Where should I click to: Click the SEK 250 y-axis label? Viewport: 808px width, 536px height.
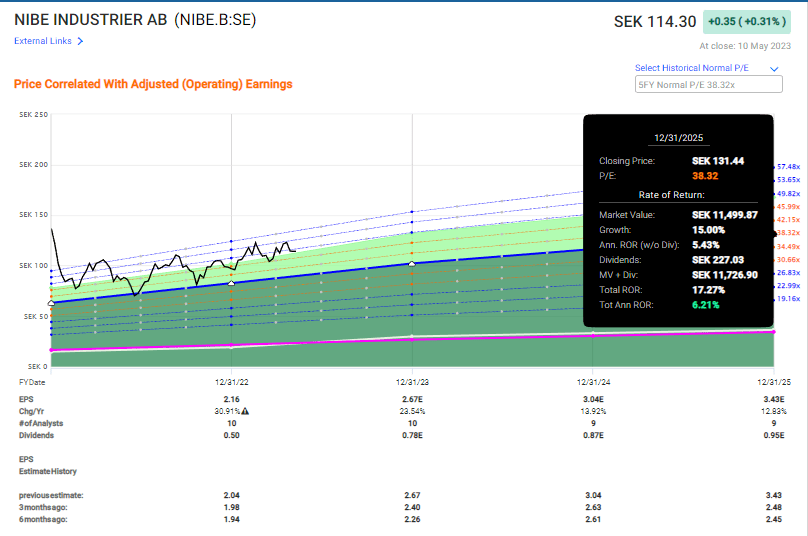(x=33, y=114)
